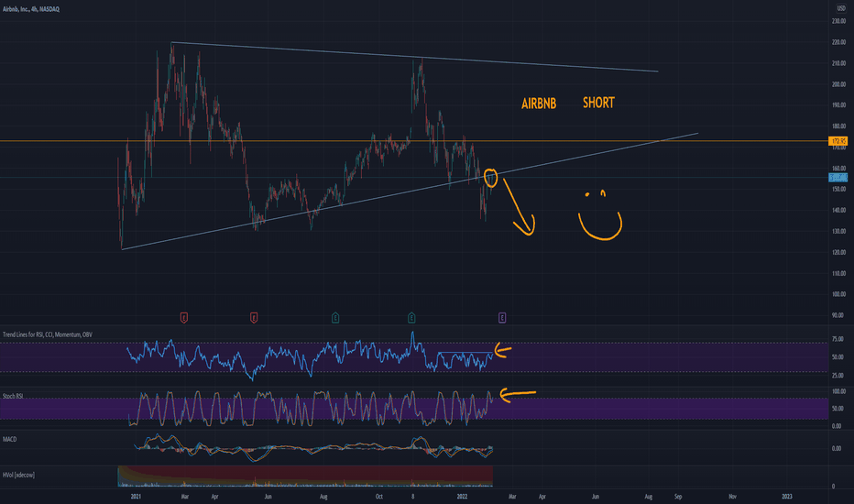
Task: Click the 90.00 price axis label
Action: [x=838, y=315]
